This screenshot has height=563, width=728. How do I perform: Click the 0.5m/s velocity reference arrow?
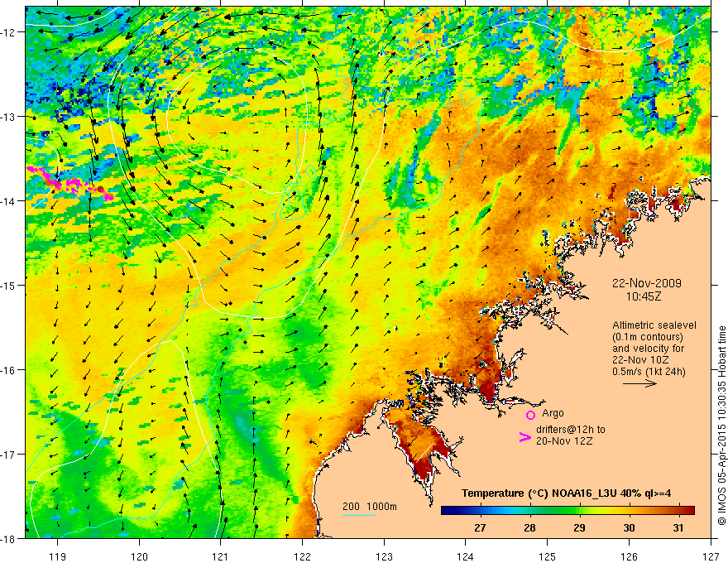coord(639,383)
